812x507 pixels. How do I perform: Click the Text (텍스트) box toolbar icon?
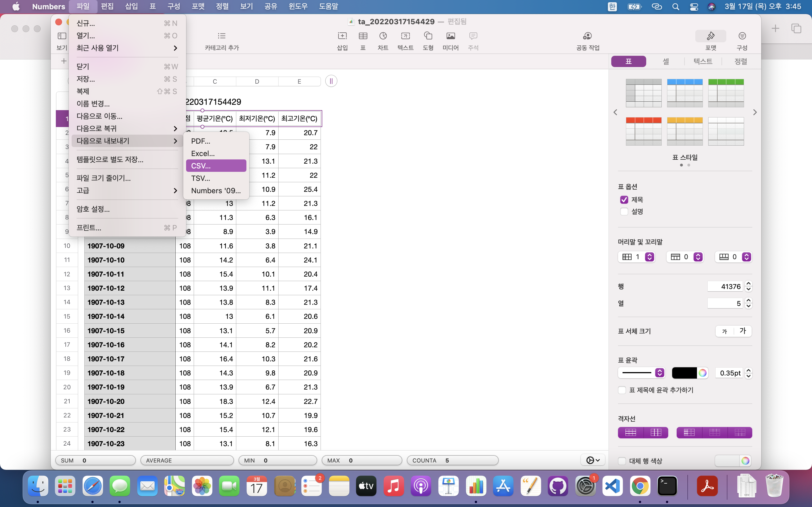405,36
